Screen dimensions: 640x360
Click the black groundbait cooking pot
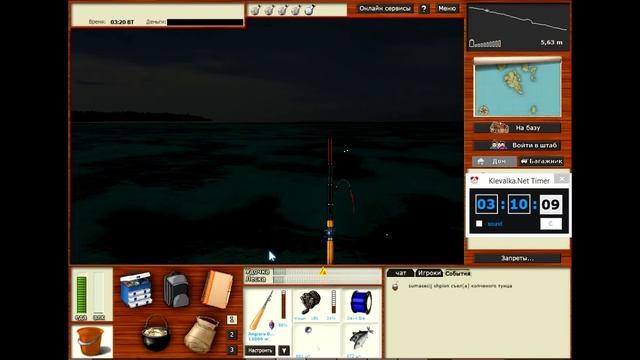tap(155, 333)
